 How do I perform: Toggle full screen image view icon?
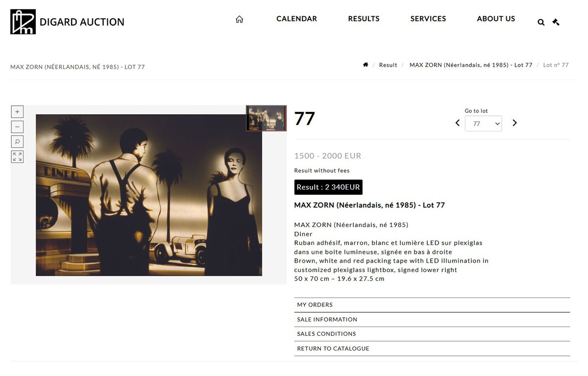(x=17, y=157)
